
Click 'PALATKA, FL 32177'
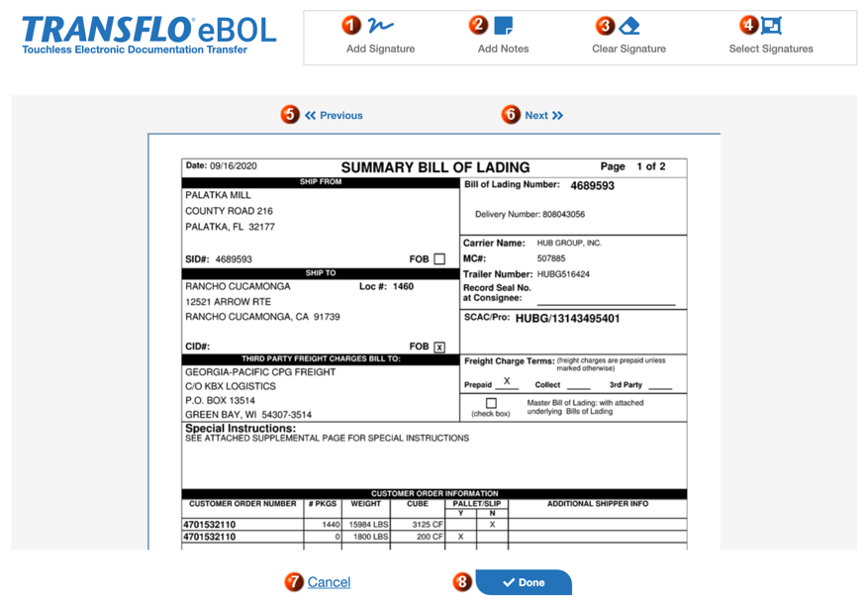coord(231,227)
